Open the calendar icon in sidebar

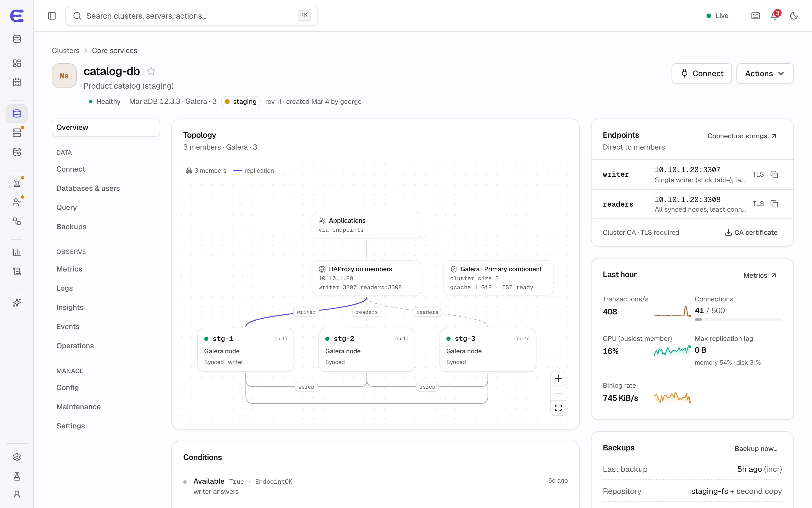coord(17,82)
